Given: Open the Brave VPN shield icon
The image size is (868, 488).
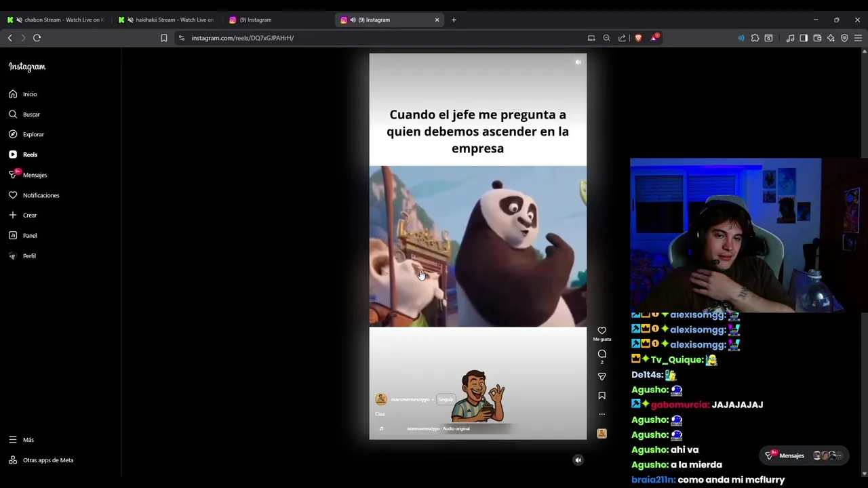Looking at the screenshot, I should (844, 38).
